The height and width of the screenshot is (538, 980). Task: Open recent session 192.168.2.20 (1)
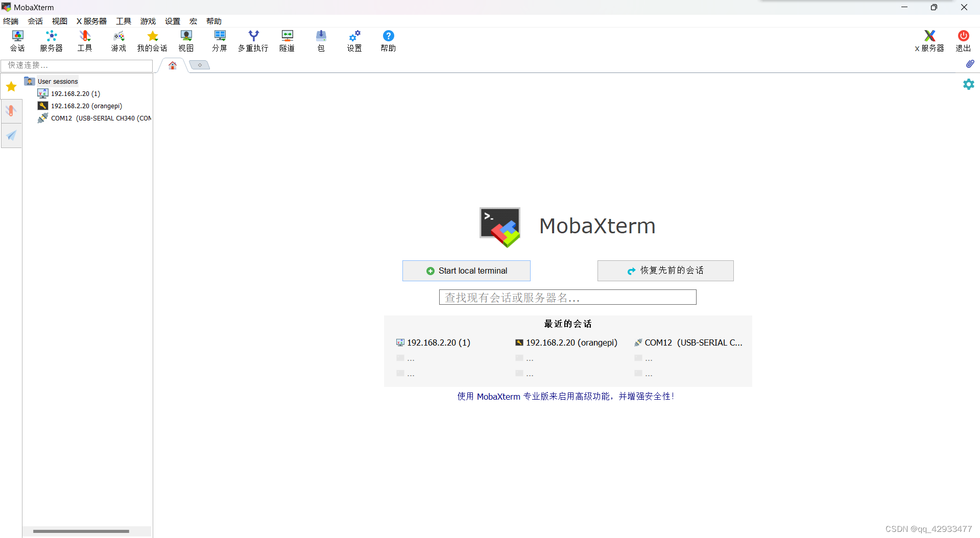[433, 343]
